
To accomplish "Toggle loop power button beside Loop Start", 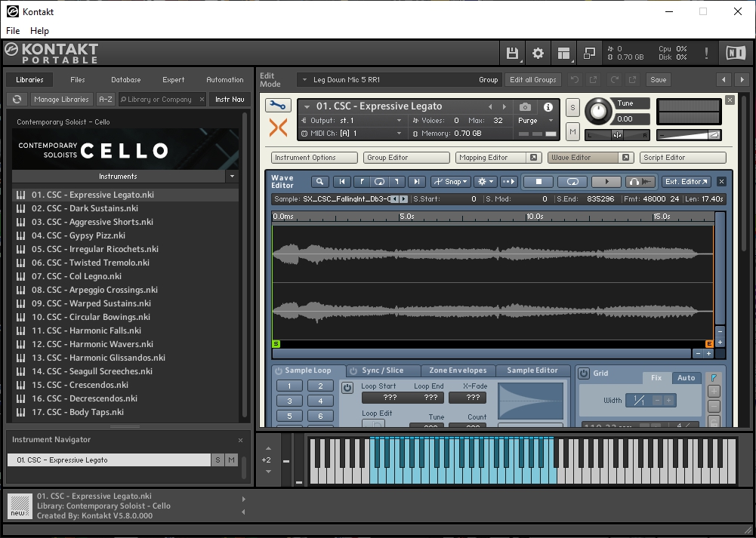I will pos(347,387).
